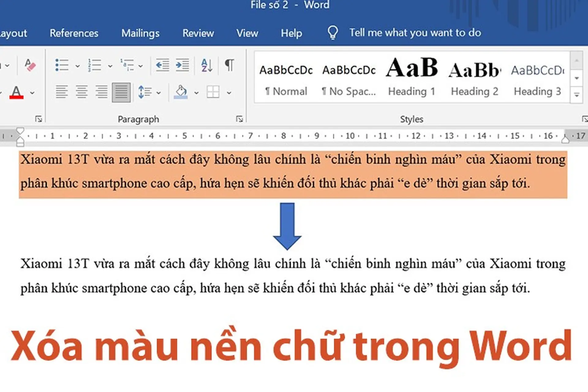
Task: Enable left text alignment
Action: pyautogui.click(x=62, y=91)
